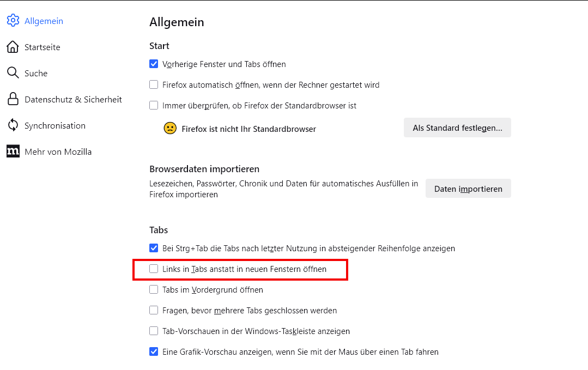Click the Suche magnifying glass icon
The width and height of the screenshot is (588, 370).
pyautogui.click(x=13, y=73)
